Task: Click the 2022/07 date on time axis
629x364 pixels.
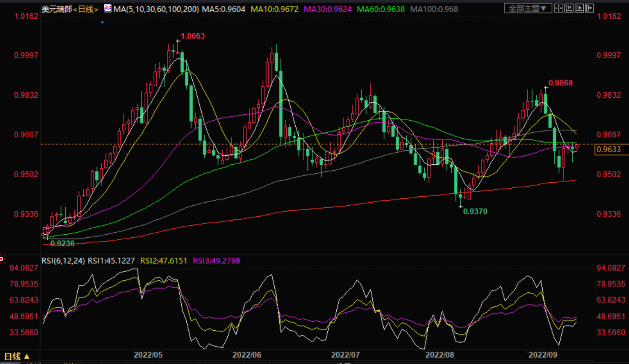Action: coord(345,355)
